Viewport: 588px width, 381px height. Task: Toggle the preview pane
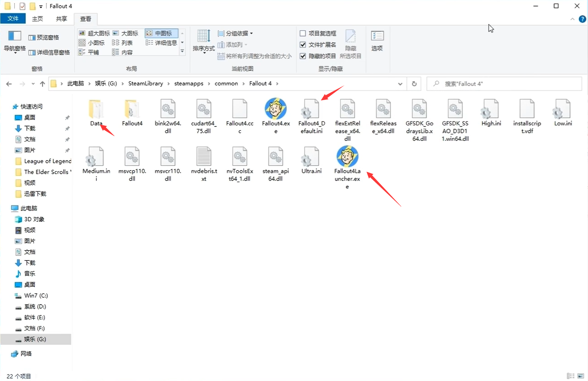(44, 37)
